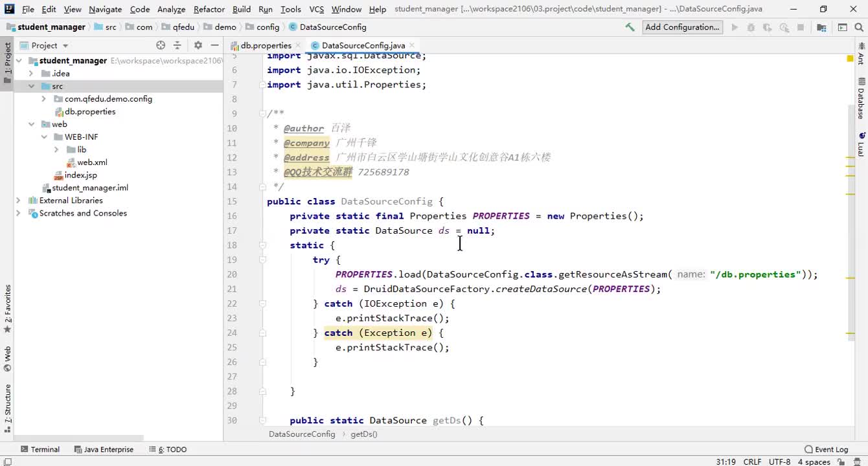Image resolution: width=868 pixels, height=466 pixels.
Task: Click the Run play icon
Action: pos(735,27)
